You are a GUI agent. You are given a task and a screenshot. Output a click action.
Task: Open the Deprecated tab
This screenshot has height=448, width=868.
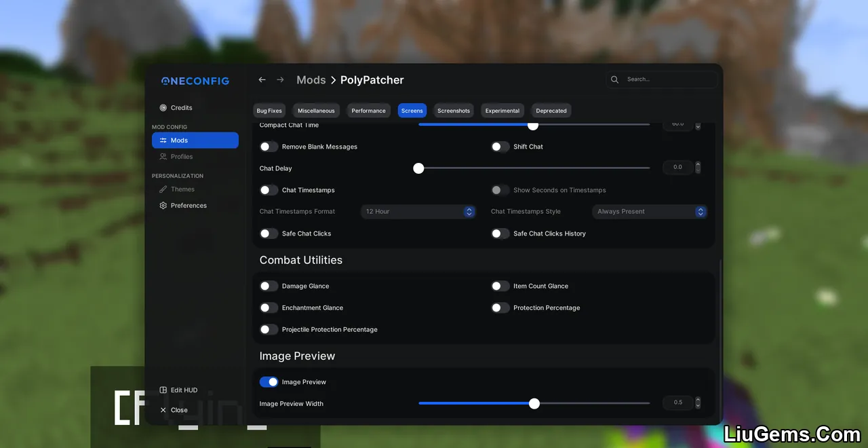[551, 111]
